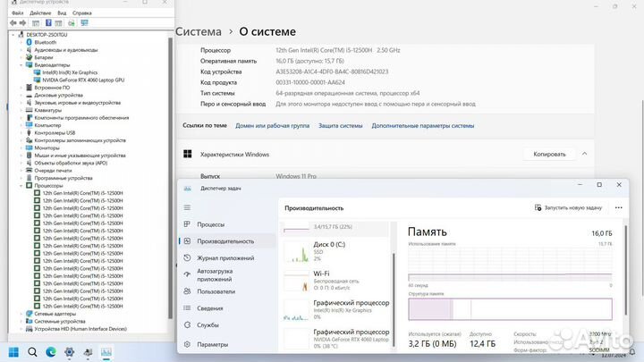
Task: Collapse the DESKTOP-25OITGU root node
Action: coord(13,35)
